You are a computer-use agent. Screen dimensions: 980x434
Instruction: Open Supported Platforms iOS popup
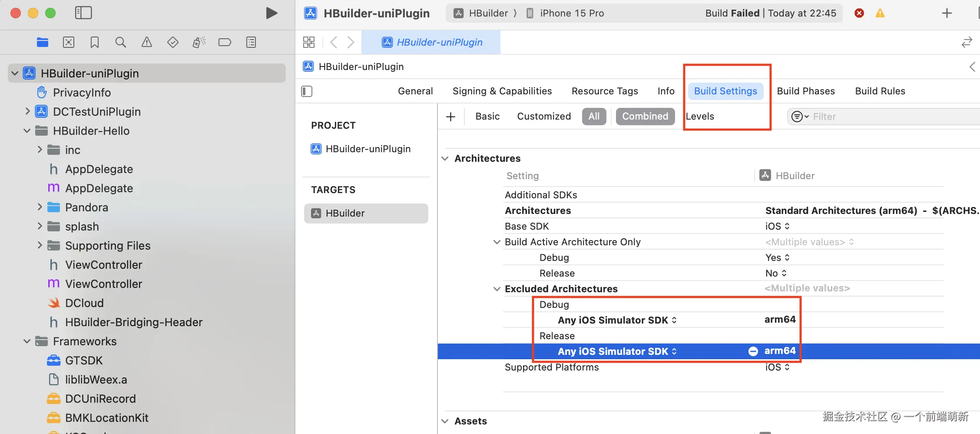[x=777, y=367]
